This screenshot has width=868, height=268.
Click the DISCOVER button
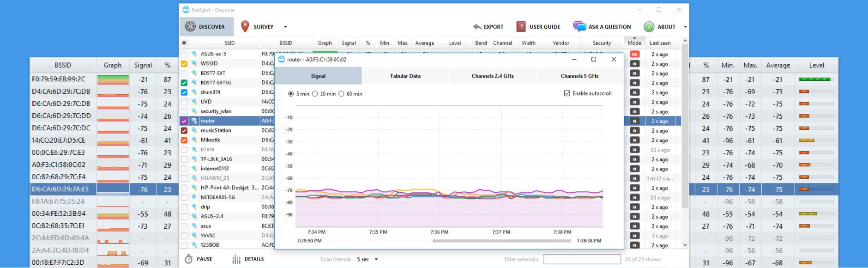(206, 27)
